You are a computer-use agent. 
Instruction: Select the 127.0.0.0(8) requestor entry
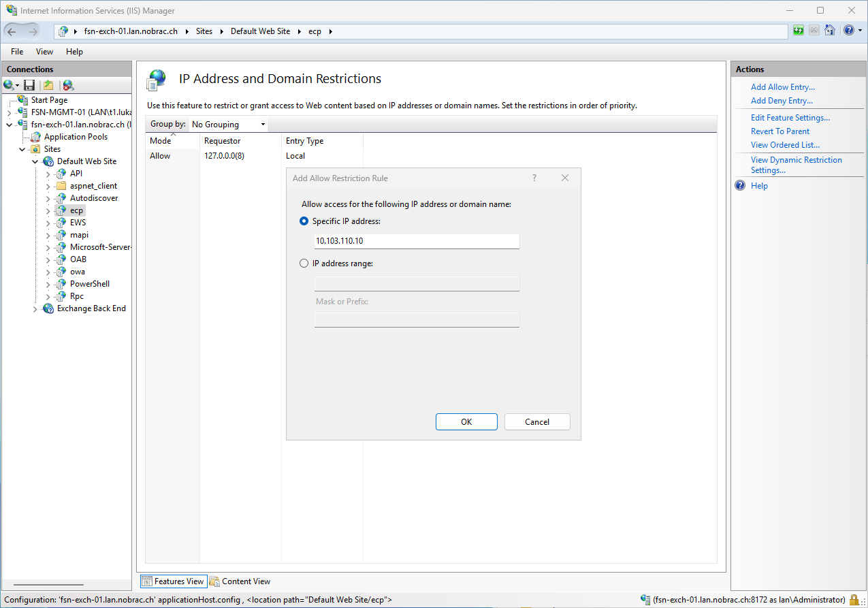[x=224, y=156]
